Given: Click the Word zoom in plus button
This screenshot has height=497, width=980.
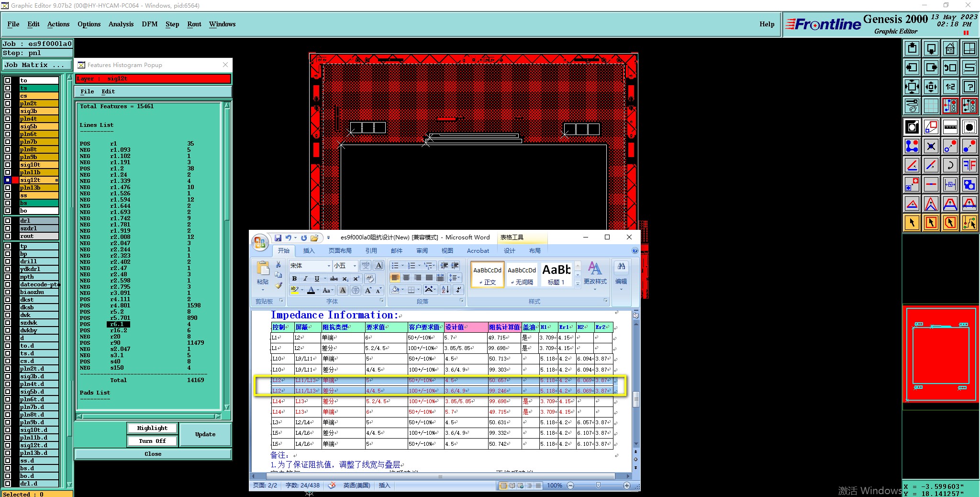Looking at the screenshot, I should click(627, 486).
